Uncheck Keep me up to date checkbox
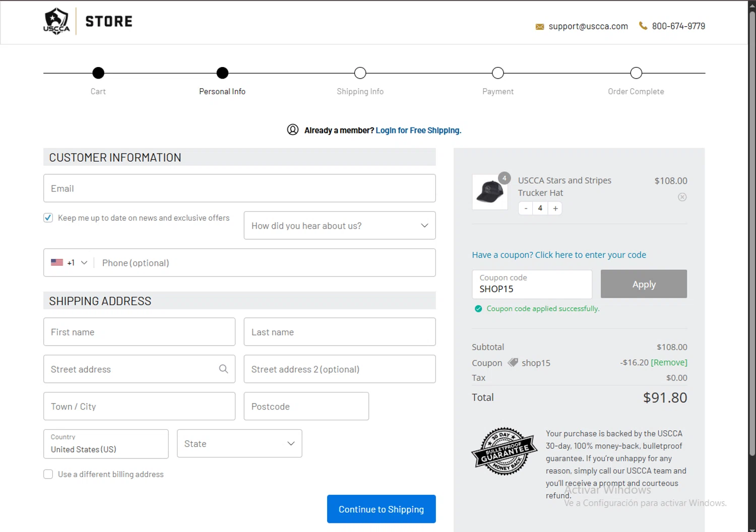756x532 pixels. pos(48,218)
